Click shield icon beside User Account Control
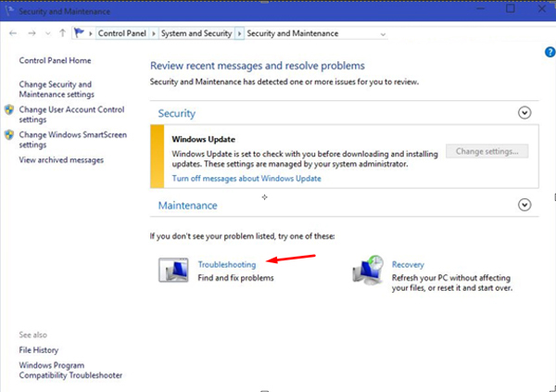This screenshot has width=556, height=392. tap(9, 109)
